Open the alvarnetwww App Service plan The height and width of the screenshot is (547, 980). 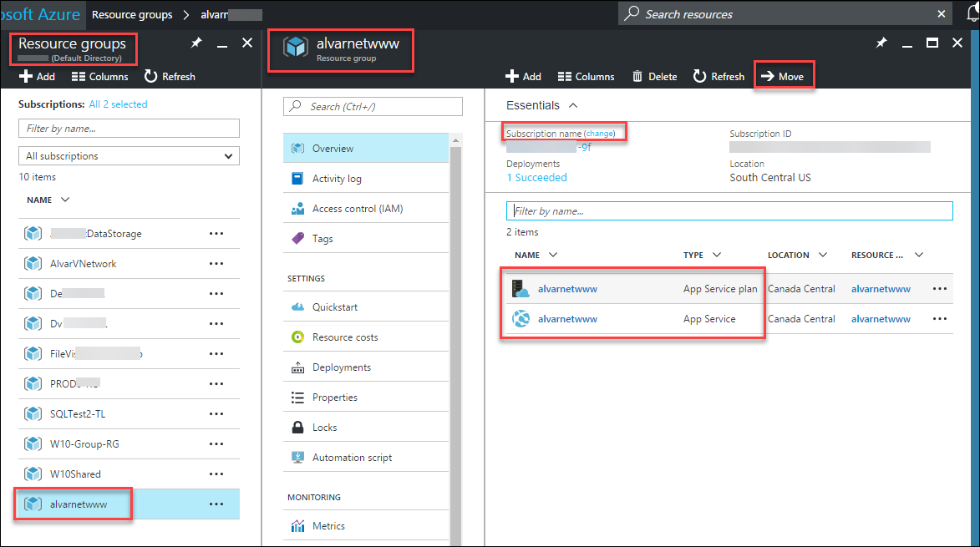click(x=567, y=288)
